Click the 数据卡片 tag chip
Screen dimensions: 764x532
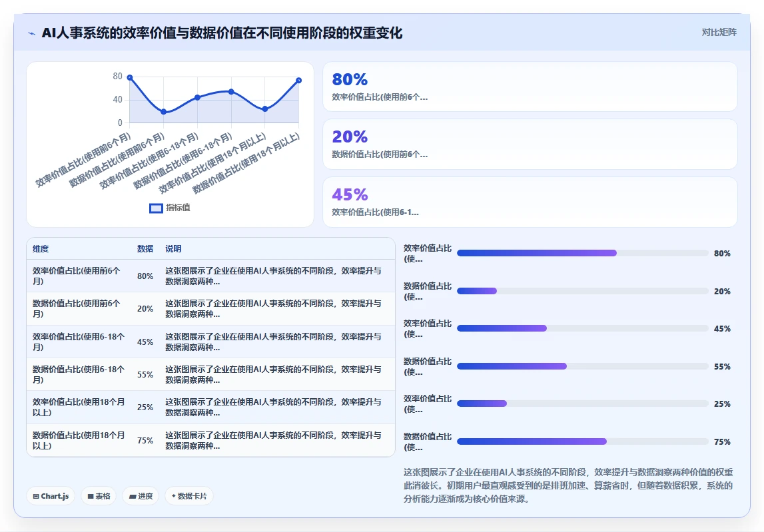(189, 496)
